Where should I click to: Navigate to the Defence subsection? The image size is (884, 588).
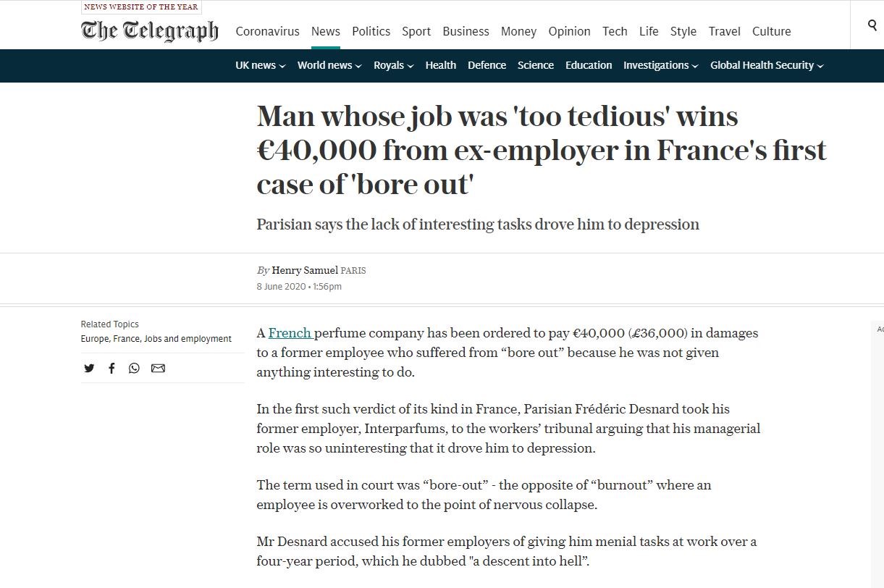click(487, 65)
